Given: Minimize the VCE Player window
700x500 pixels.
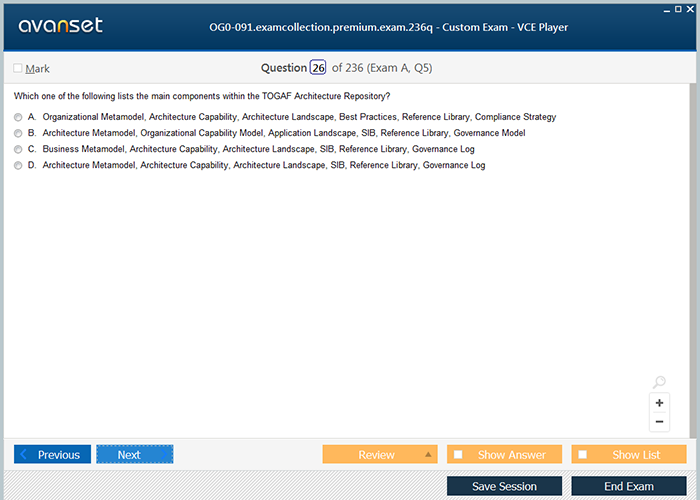Looking at the screenshot, I should 666,8.
